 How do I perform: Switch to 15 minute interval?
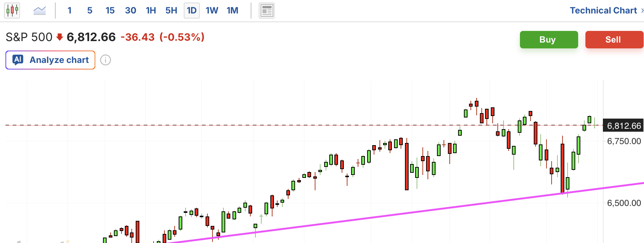[x=110, y=11]
